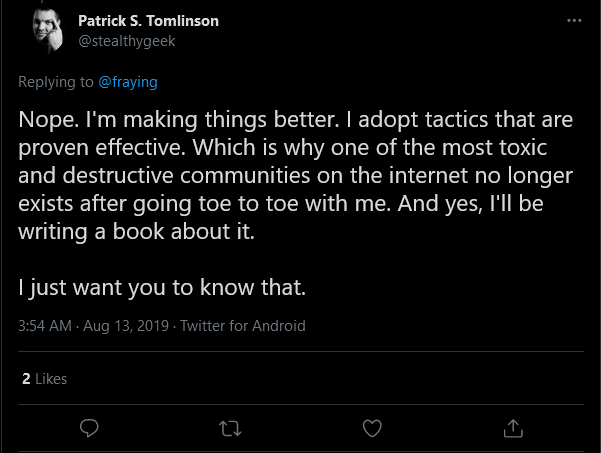Click the opening words 'Nope. I'm making things better.'
Viewport: 601px width, 453px height.
tap(179, 120)
